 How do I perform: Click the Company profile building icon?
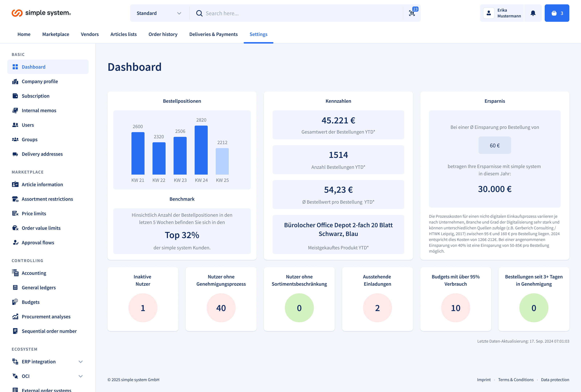click(15, 81)
